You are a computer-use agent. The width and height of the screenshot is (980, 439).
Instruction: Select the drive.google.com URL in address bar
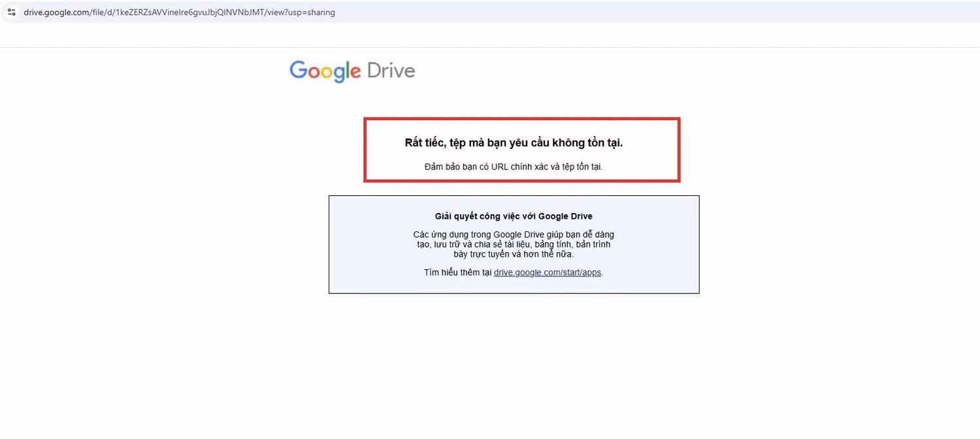pos(180,12)
